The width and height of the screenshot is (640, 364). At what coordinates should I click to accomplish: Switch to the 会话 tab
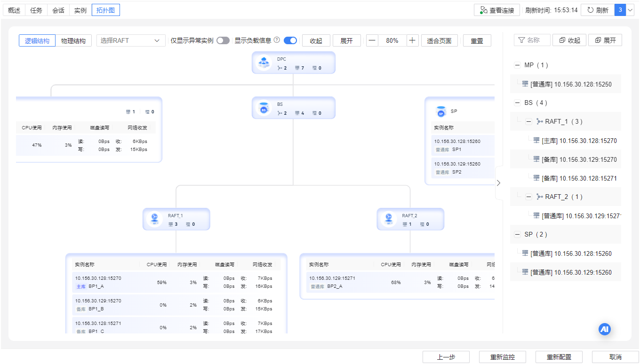[x=58, y=10]
